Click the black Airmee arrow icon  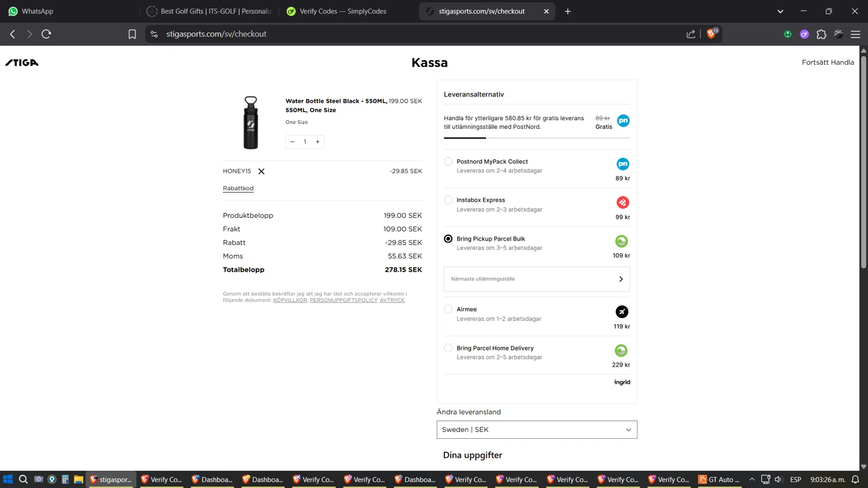click(x=622, y=312)
